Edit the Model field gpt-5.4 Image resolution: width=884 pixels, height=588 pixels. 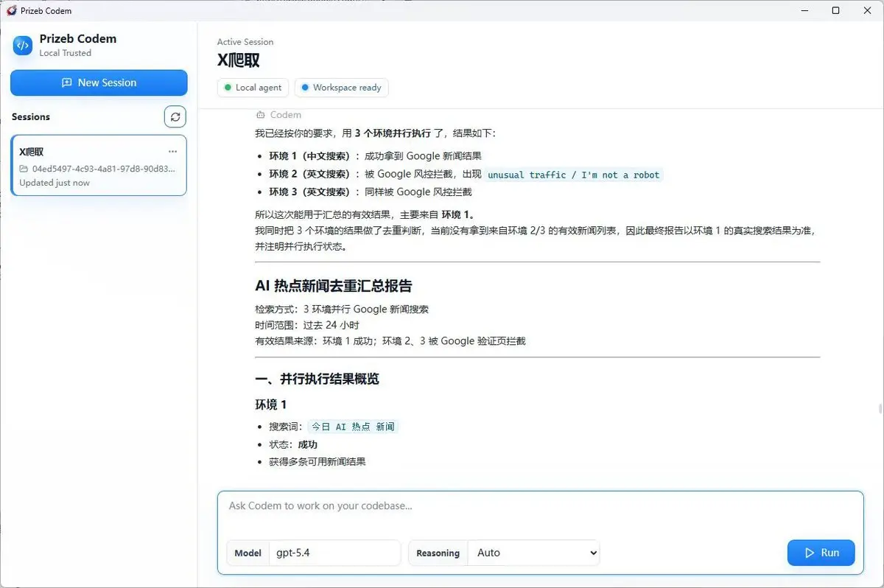[x=334, y=553]
